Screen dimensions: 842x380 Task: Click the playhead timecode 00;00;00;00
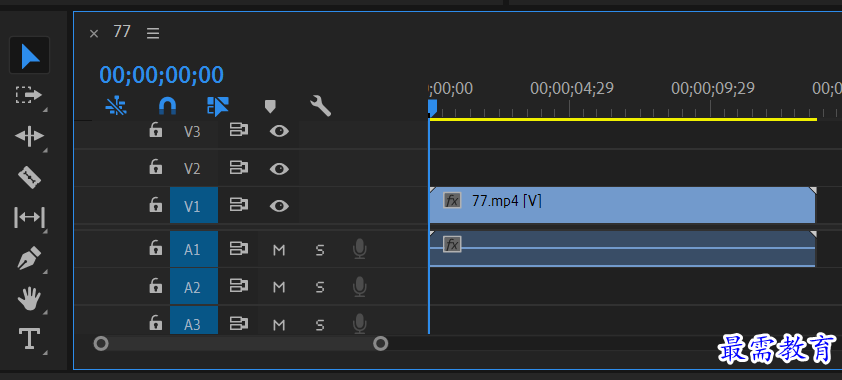(161, 75)
